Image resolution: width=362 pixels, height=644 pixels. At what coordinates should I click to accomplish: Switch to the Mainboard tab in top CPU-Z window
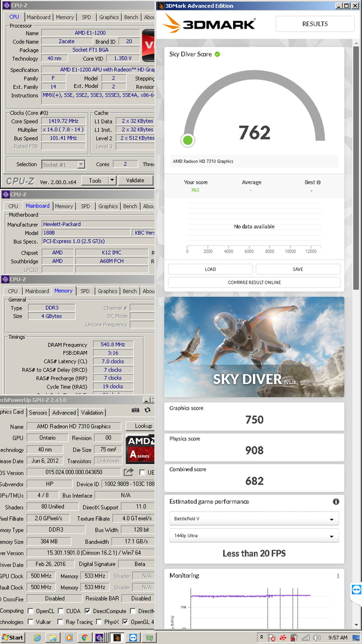pos(39,17)
